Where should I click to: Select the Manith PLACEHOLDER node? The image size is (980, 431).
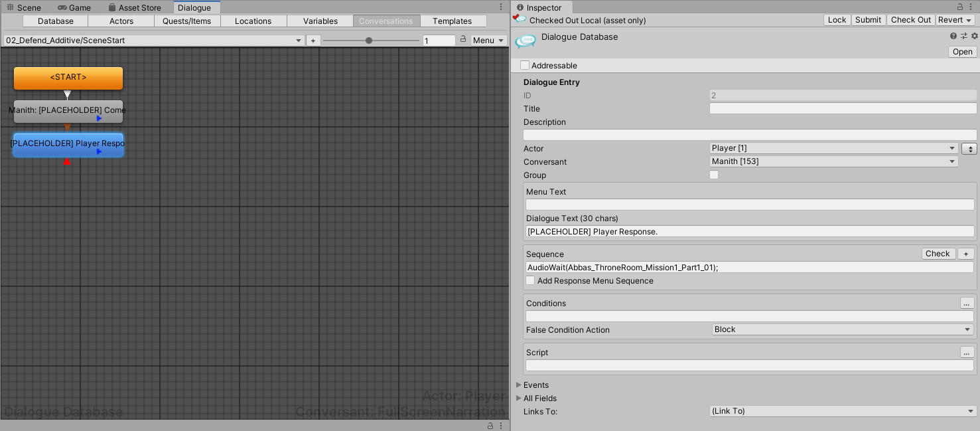(x=68, y=111)
